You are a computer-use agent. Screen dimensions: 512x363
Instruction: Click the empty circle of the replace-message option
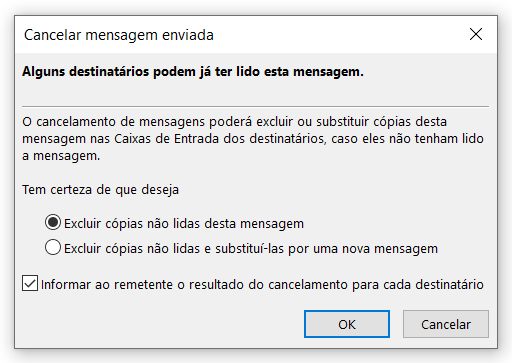pos(53,248)
